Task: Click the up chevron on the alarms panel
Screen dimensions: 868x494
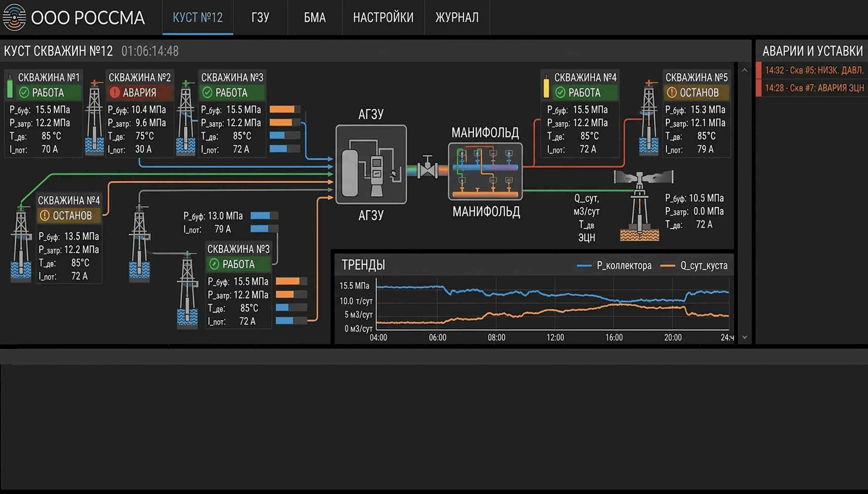Action: (x=744, y=70)
